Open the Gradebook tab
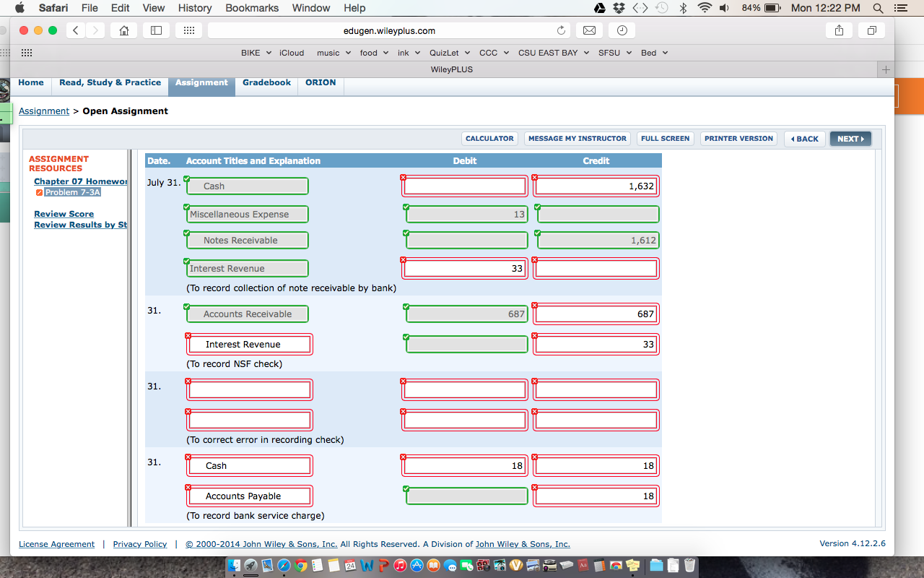This screenshot has width=924, height=578. point(266,82)
